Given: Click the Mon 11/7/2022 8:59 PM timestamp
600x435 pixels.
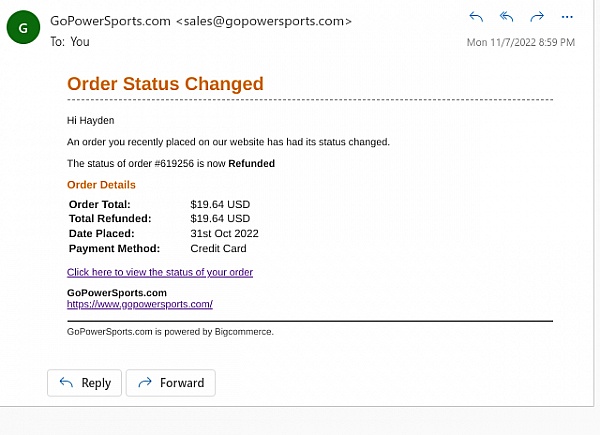Looking at the screenshot, I should click(520, 42).
